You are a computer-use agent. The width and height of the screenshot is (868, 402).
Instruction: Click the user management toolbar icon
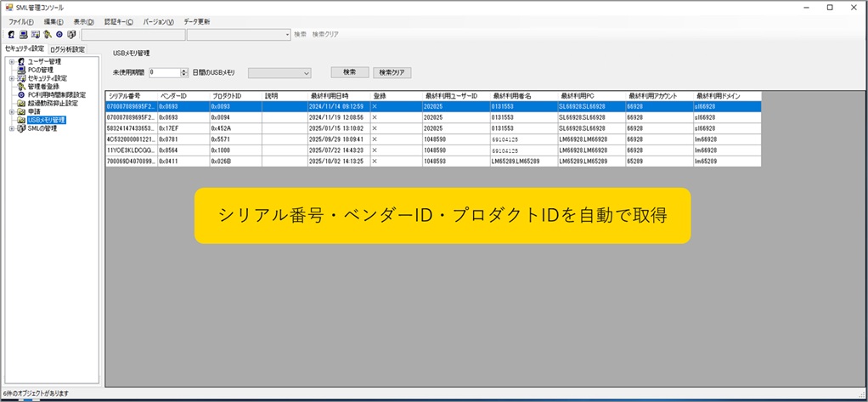click(x=11, y=35)
